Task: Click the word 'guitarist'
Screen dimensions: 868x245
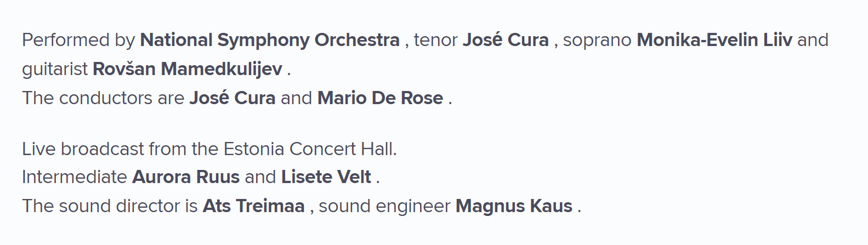Action: 55,69
